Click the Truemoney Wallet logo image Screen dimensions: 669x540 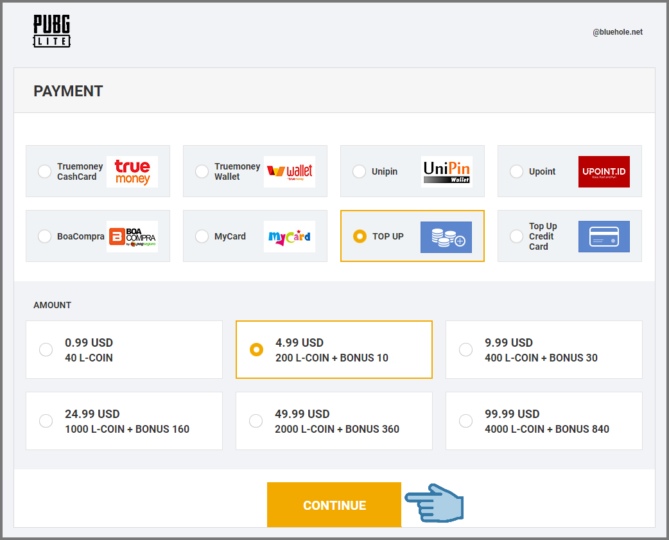pos(289,171)
